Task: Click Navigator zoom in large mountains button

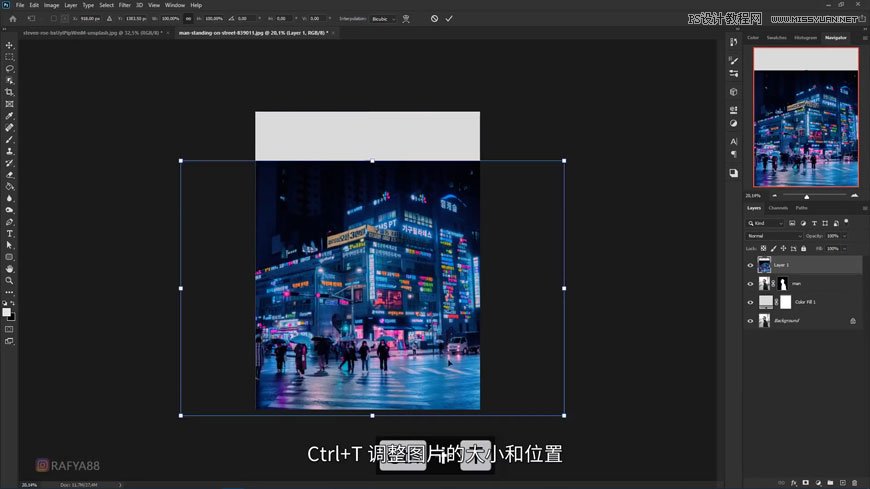Action: pos(854,195)
